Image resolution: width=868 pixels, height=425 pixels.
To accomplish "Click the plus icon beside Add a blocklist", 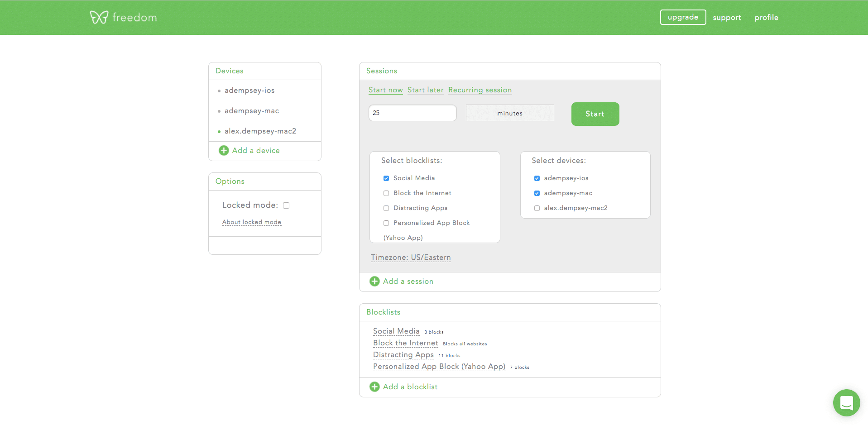I will pyautogui.click(x=374, y=387).
